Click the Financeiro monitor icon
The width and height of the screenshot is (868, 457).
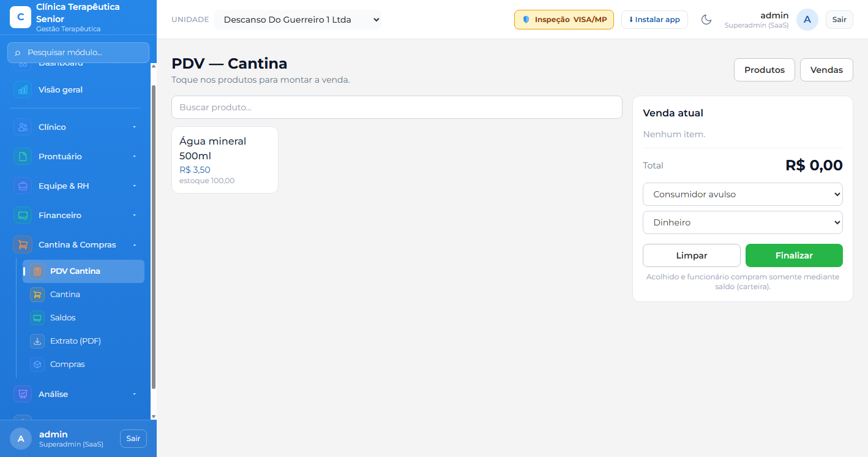pos(23,216)
